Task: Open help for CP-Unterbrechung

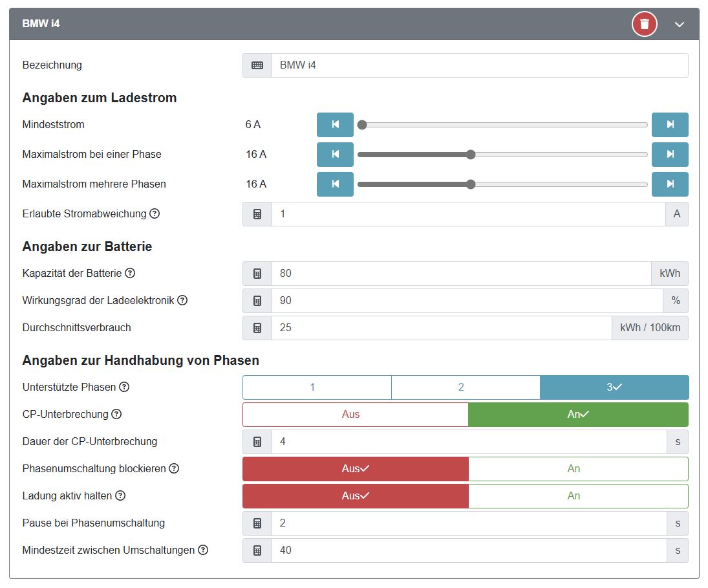Action: [x=116, y=414]
